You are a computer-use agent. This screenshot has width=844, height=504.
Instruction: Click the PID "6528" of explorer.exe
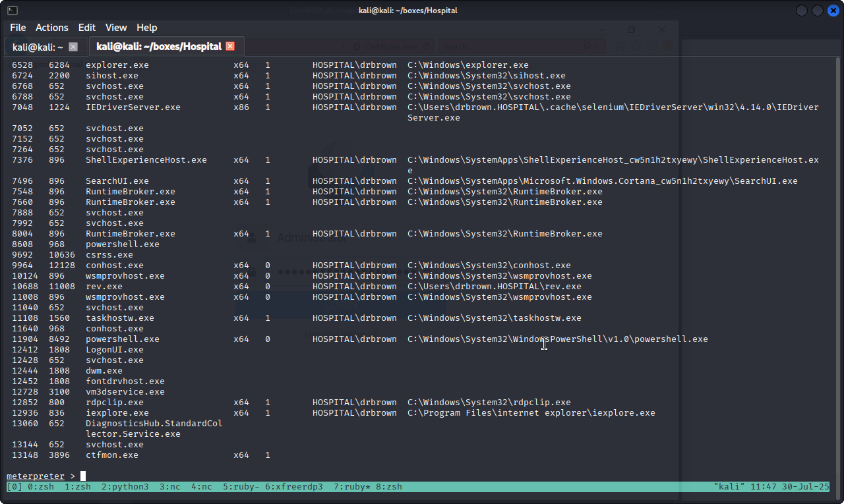[x=22, y=65]
